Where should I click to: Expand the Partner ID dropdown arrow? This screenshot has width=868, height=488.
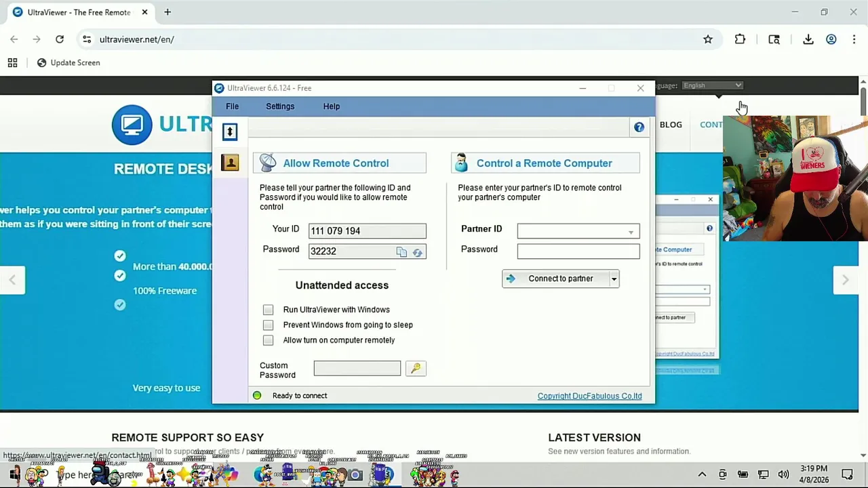coord(631,232)
